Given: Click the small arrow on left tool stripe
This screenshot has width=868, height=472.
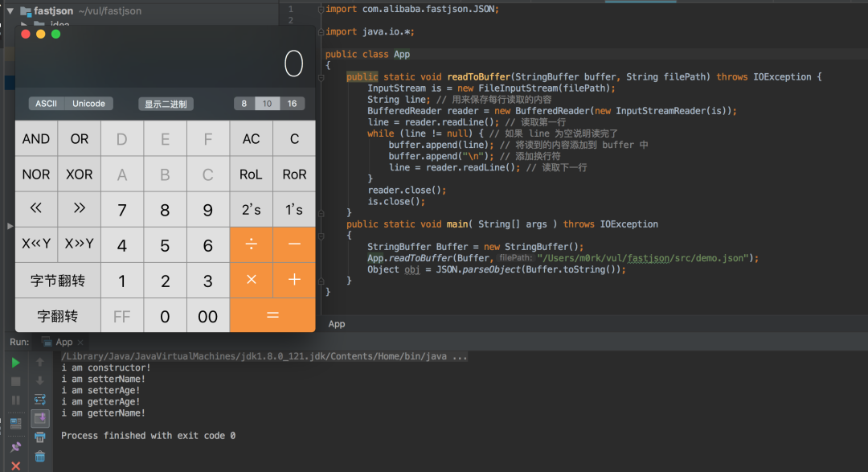Looking at the screenshot, I should coord(10,226).
